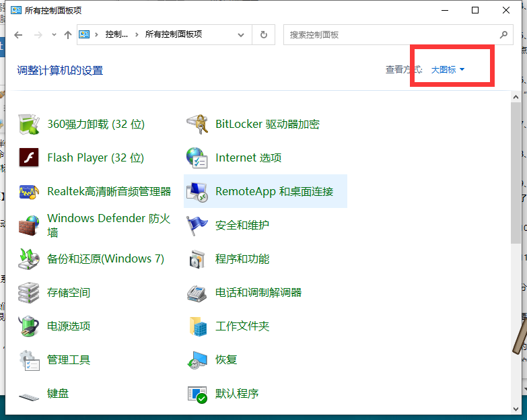Open Realtek高清晰音频管理器 link
527x420 pixels.
(x=109, y=192)
